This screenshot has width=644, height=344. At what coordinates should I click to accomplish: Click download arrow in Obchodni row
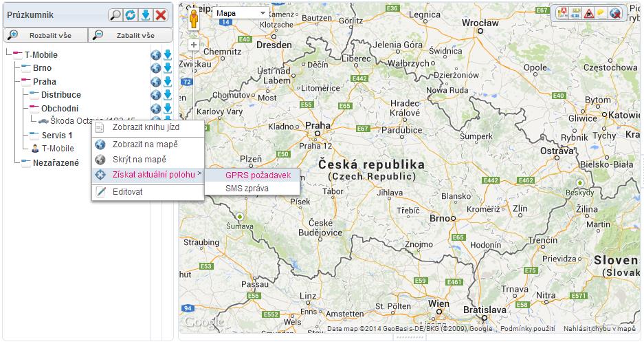coord(168,109)
